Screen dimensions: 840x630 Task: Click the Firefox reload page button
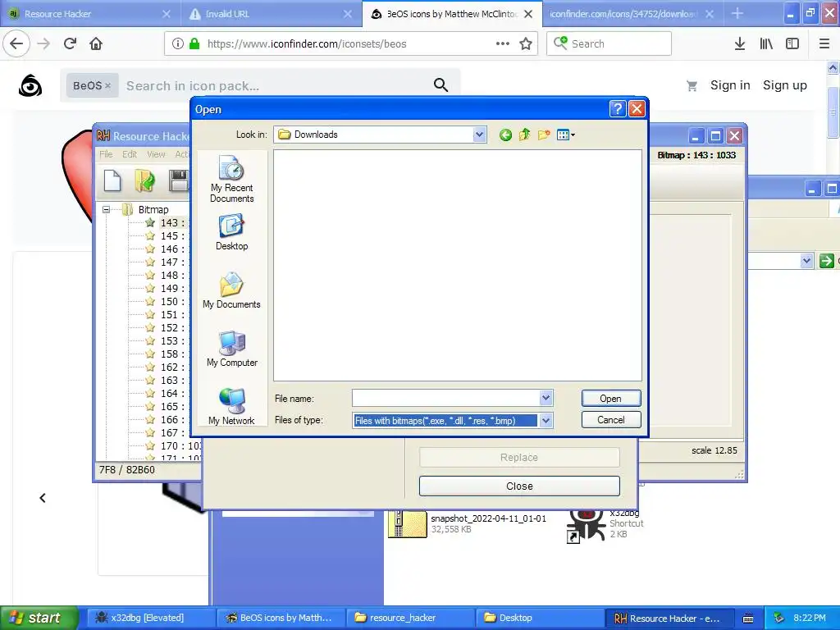coord(70,43)
